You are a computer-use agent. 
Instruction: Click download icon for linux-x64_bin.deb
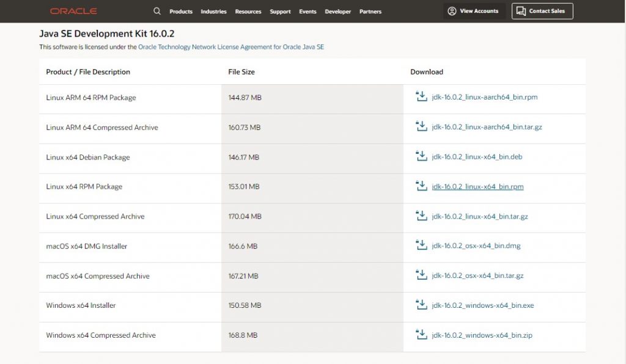coord(421,156)
